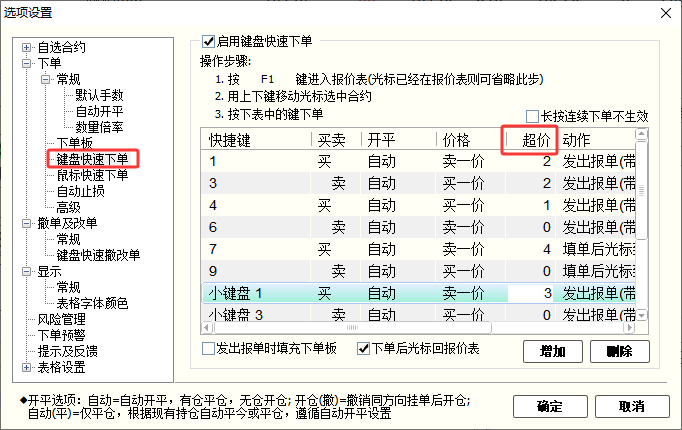Edit 超价 value 3 in 小键盘 1 row
Image resolution: width=682 pixels, height=430 pixels.
[x=531, y=293]
